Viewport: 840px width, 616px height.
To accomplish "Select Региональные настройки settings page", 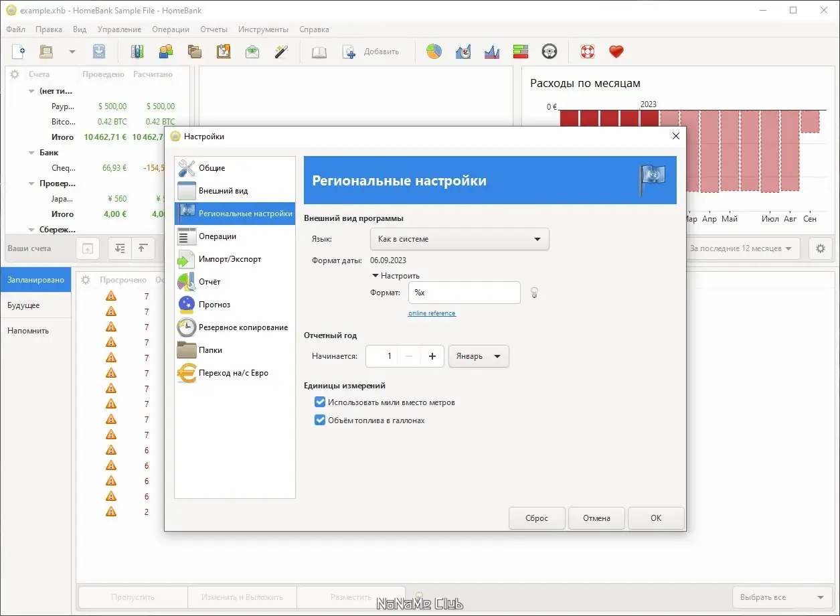I will pyautogui.click(x=235, y=214).
